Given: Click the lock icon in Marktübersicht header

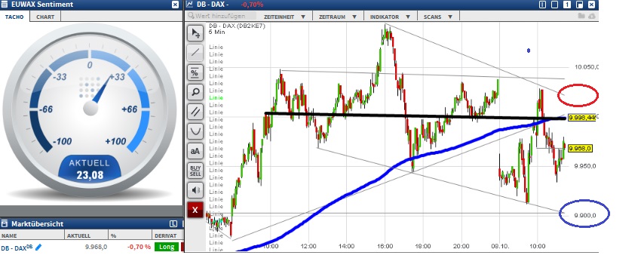Looking at the screenshot, I should pos(5,223).
